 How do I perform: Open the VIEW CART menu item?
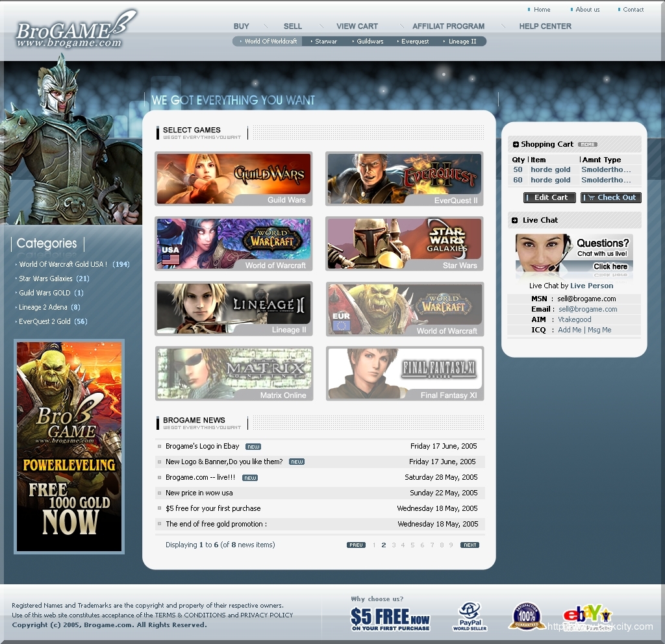click(x=357, y=27)
